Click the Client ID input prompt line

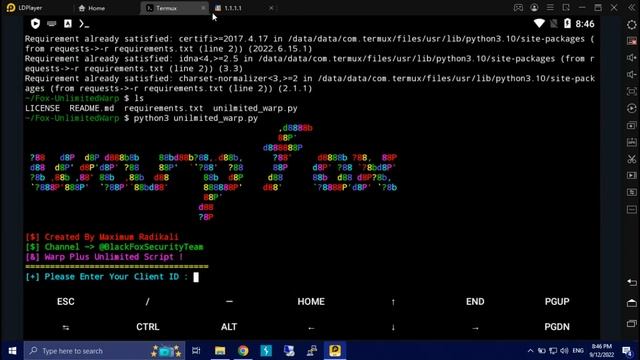112,277
